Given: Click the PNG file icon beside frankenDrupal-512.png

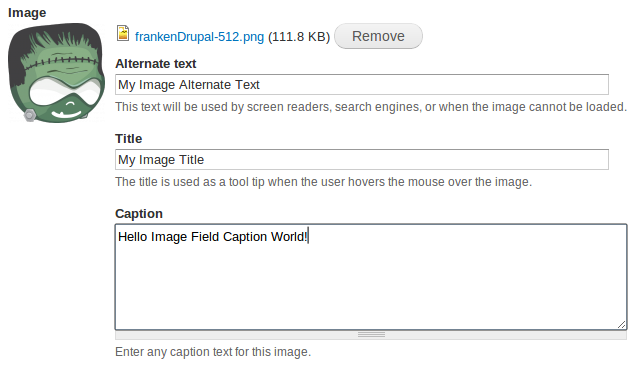Looking at the screenshot, I should click(123, 33).
